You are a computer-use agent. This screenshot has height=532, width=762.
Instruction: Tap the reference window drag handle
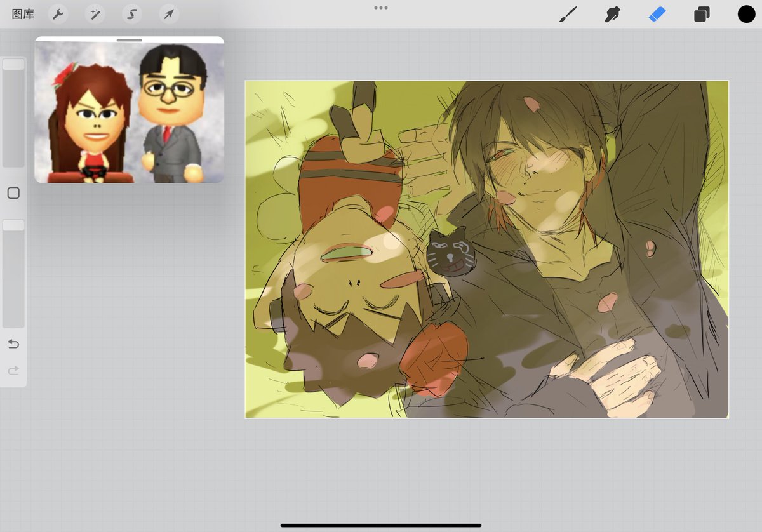(130, 40)
